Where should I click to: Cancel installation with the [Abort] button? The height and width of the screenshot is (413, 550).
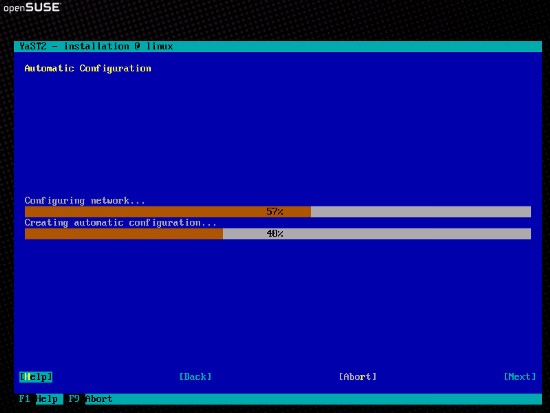tap(358, 377)
